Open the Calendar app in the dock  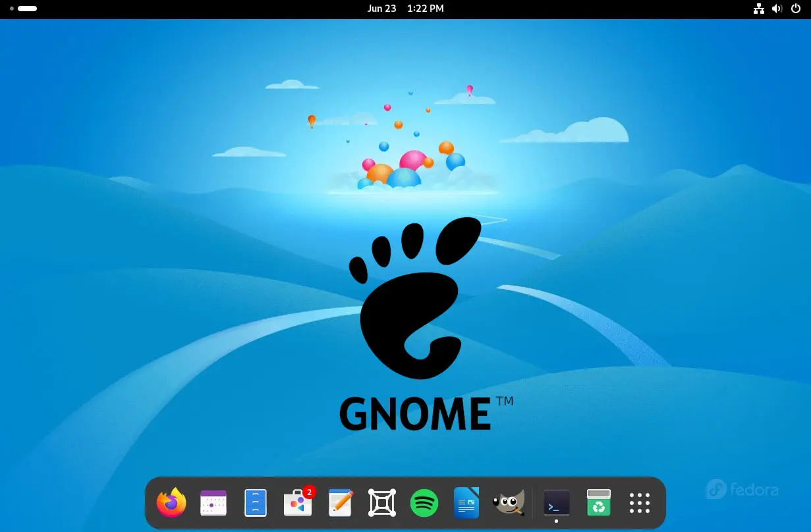coord(213,503)
